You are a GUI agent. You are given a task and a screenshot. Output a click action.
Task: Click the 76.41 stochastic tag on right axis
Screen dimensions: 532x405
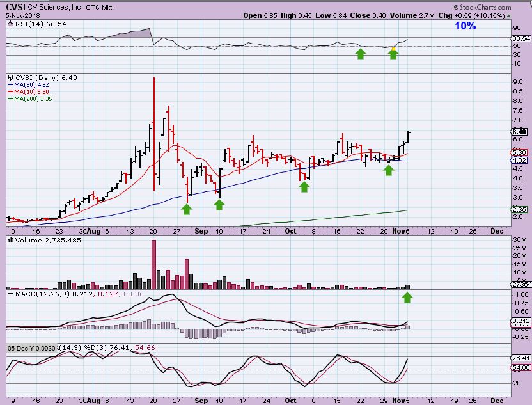coord(521,358)
